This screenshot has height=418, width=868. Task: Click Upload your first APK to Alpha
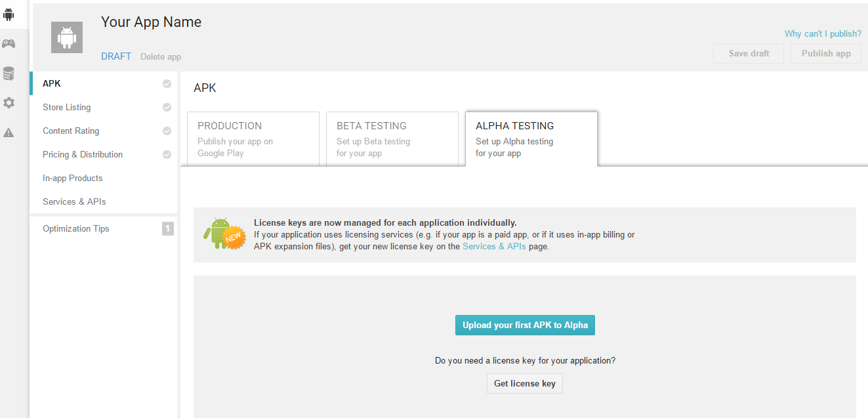click(x=525, y=325)
